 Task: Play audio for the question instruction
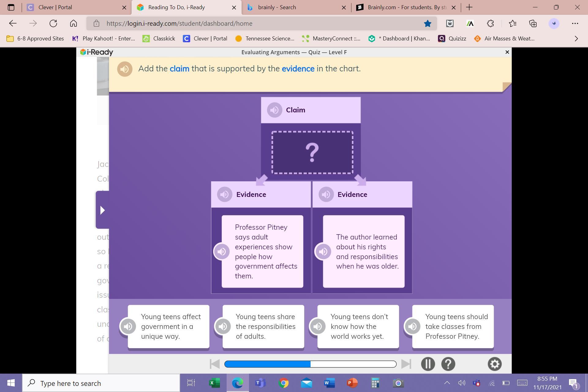[x=125, y=69]
